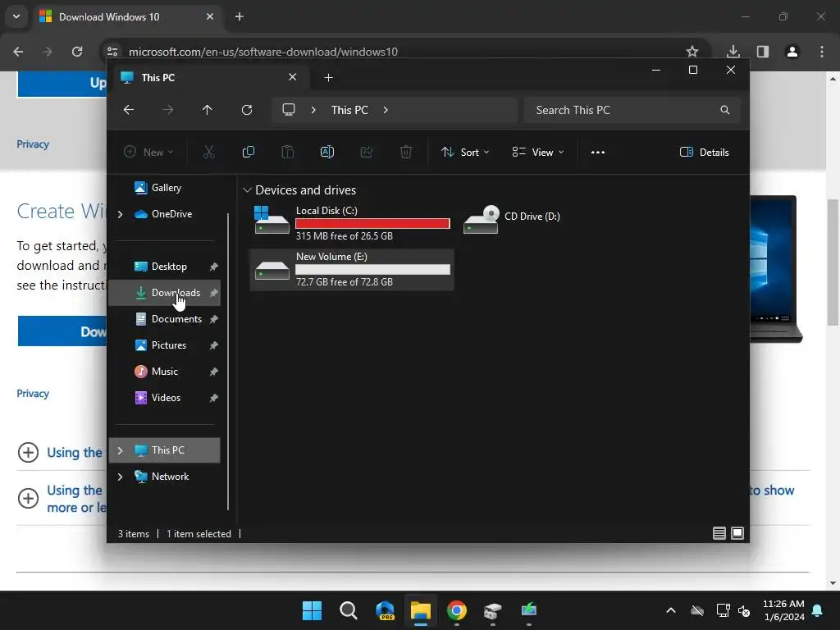Reload the Chrome page
The width and height of the screenshot is (840, 630).
[77, 52]
